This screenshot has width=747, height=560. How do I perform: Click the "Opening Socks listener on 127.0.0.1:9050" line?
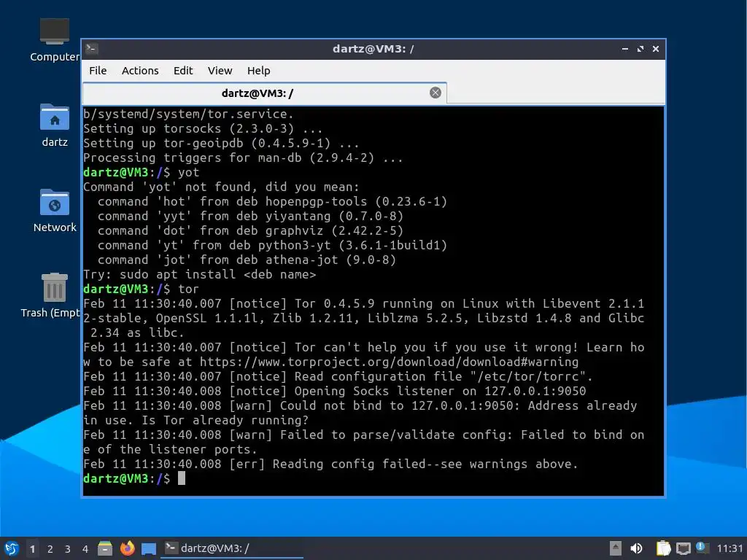(334, 392)
